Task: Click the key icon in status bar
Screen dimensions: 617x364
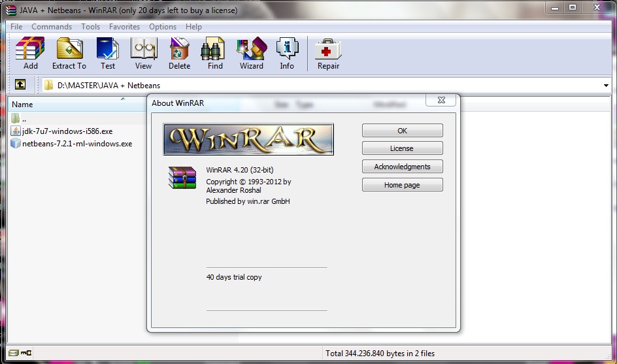Action: [x=26, y=353]
